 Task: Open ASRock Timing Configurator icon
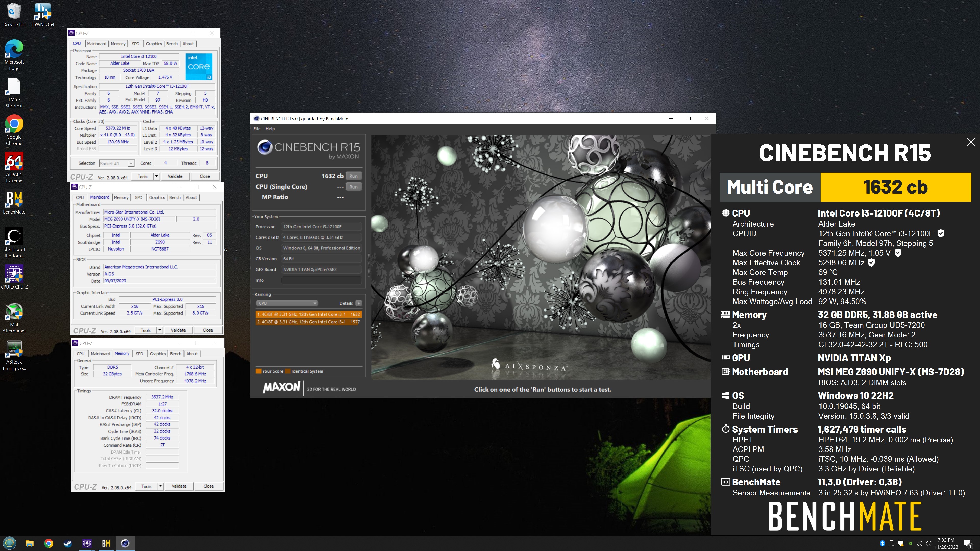14,355
